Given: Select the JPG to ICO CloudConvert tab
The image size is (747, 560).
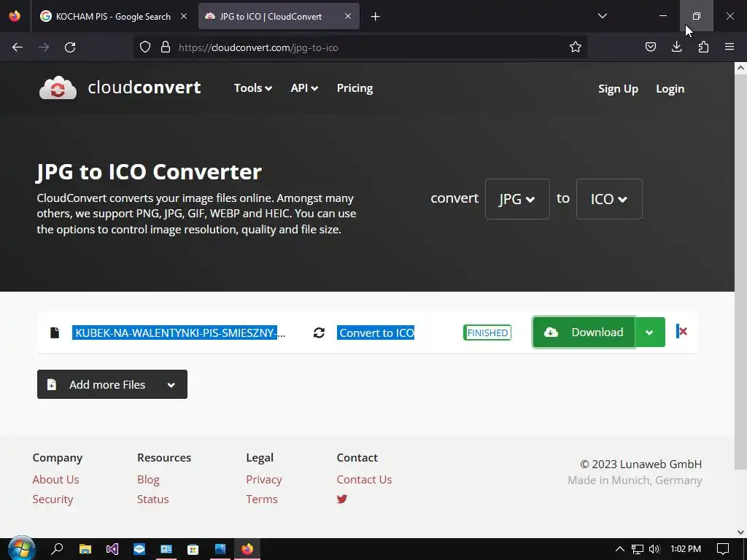Looking at the screenshot, I should coord(273,17).
